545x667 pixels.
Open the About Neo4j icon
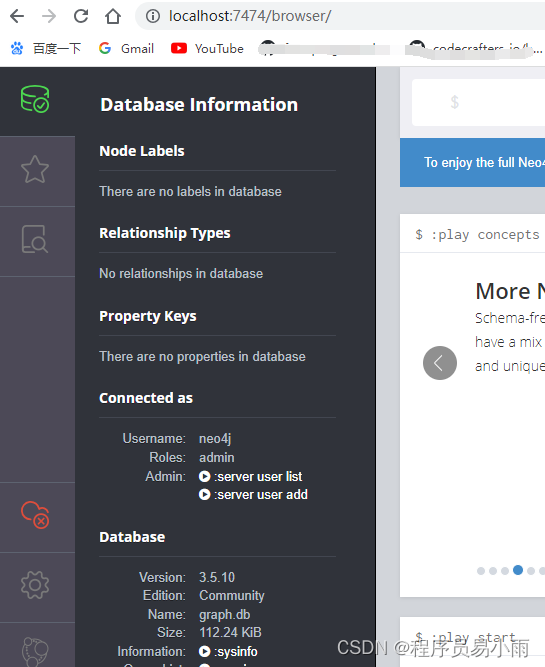tap(35, 651)
